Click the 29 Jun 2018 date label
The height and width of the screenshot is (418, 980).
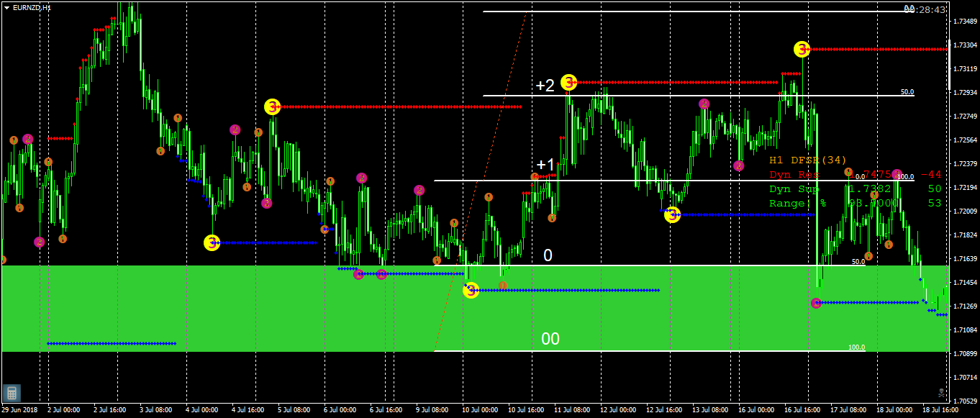click(19, 409)
